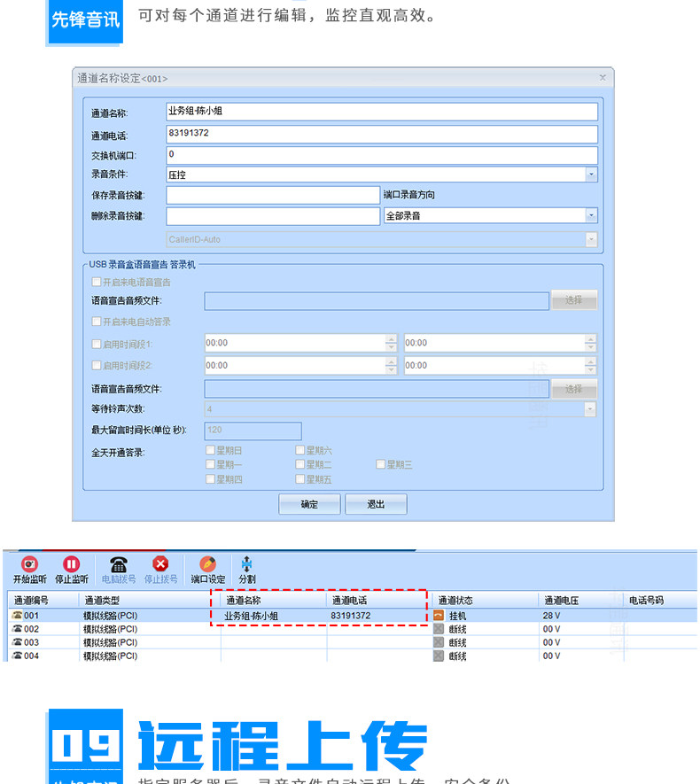Click the 保存录音按键 input field
This screenshot has width=700, height=784.
(273, 195)
